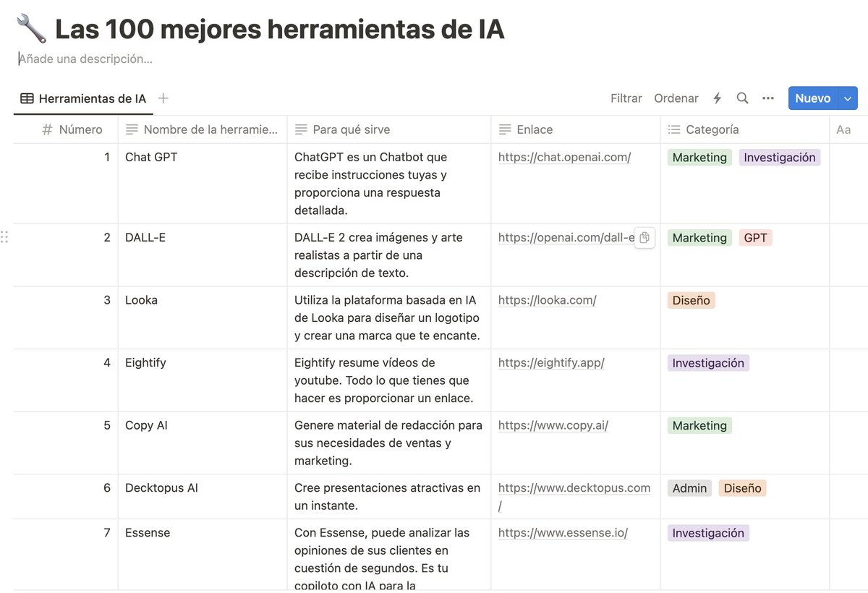Click the link icon in the Enlace header

(503, 129)
